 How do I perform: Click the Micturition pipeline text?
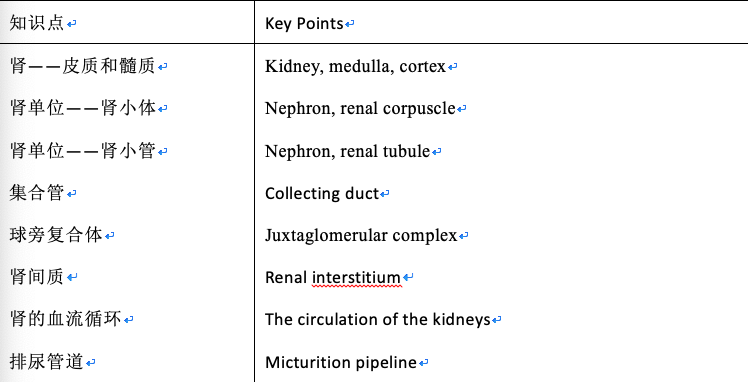pyautogui.click(x=341, y=362)
